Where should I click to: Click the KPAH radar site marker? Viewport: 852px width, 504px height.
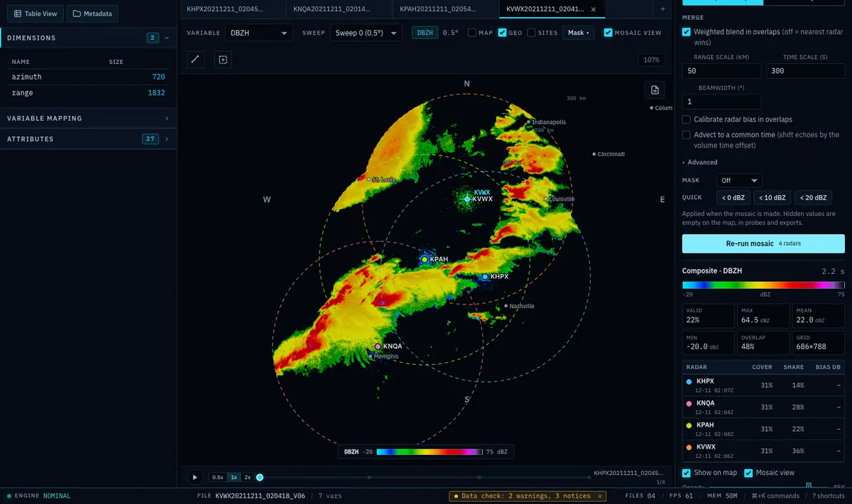[x=425, y=260]
